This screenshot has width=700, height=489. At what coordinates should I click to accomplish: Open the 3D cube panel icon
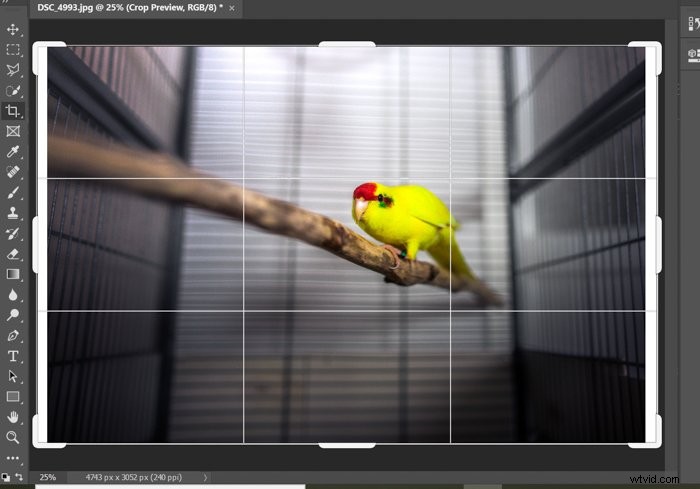(693, 54)
